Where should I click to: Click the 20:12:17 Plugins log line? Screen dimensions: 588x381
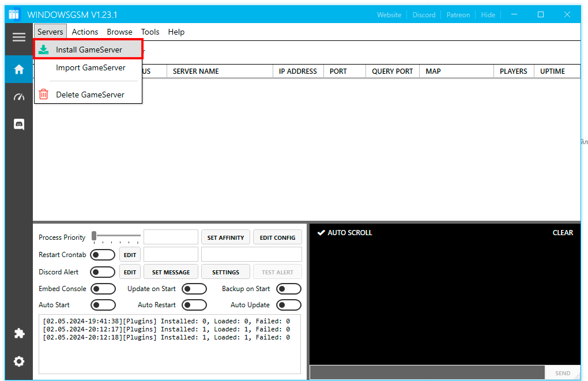coord(166,329)
